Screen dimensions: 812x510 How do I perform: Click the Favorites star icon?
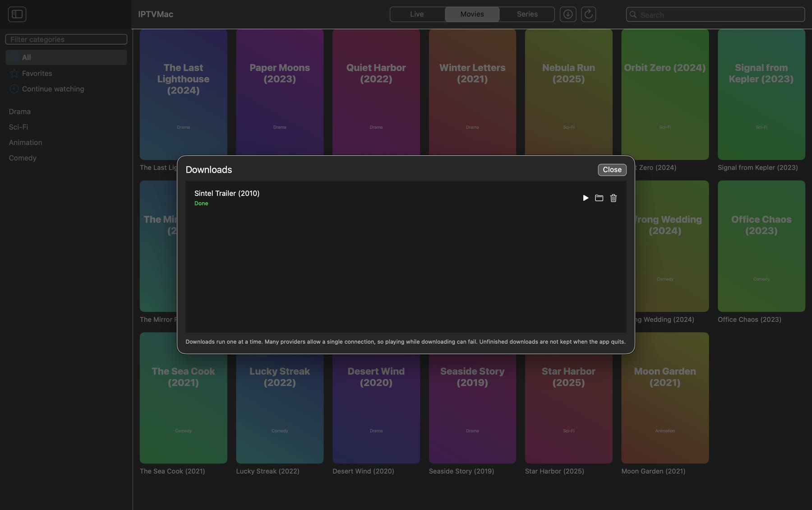(14, 73)
